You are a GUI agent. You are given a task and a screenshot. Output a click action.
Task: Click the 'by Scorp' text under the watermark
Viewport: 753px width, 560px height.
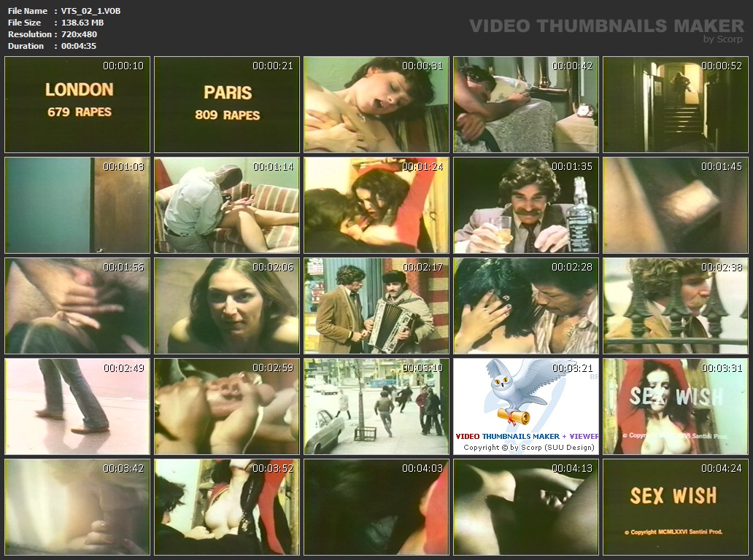pos(722,39)
